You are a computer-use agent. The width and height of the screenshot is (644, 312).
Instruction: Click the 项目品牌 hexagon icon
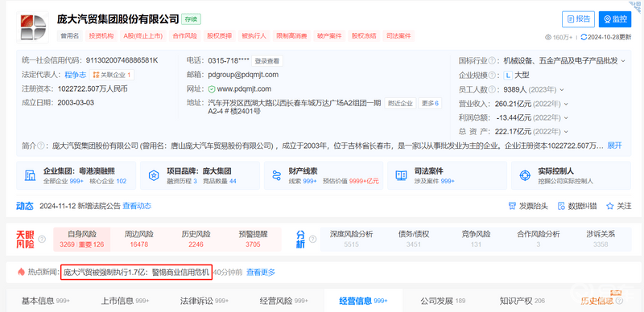pos(154,175)
